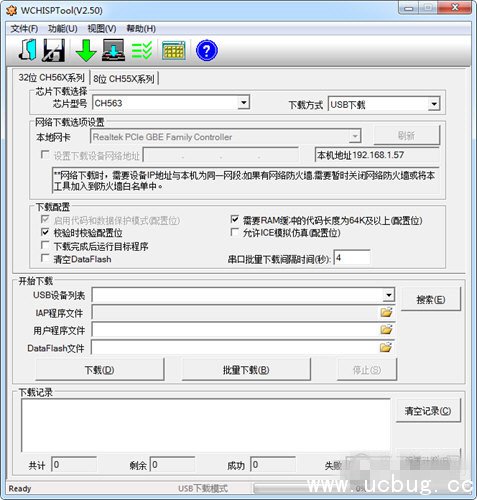Image resolution: width=477 pixels, height=500 pixels.
Task: Expand the 本地网卡 Realtek dropdown
Action: click(355, 136)
